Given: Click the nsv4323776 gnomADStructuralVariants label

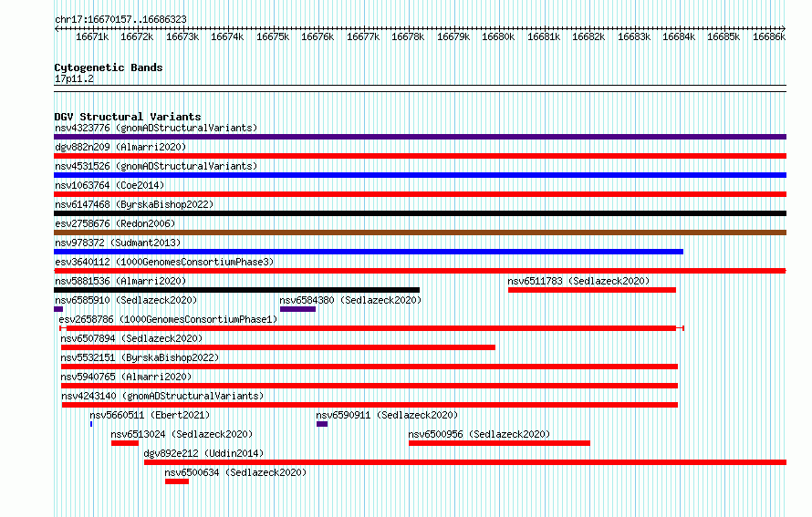Looking at the screenshot, I should (156, 128).
